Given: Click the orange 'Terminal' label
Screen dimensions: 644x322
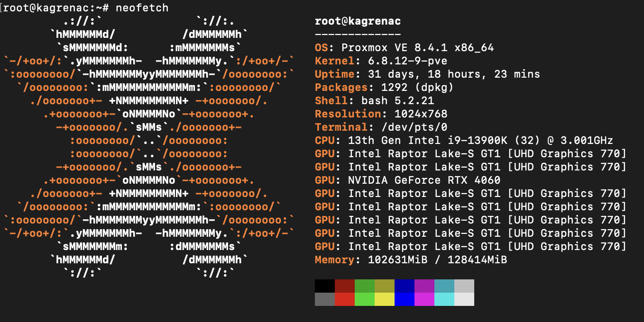Looking at the screenshot, I should [x=341, y=127].
